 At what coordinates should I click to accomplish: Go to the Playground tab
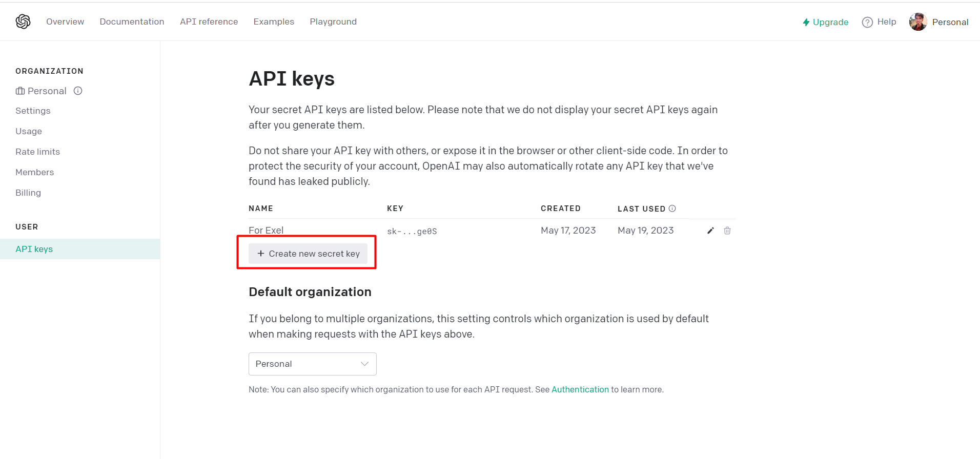coord(333,22)
